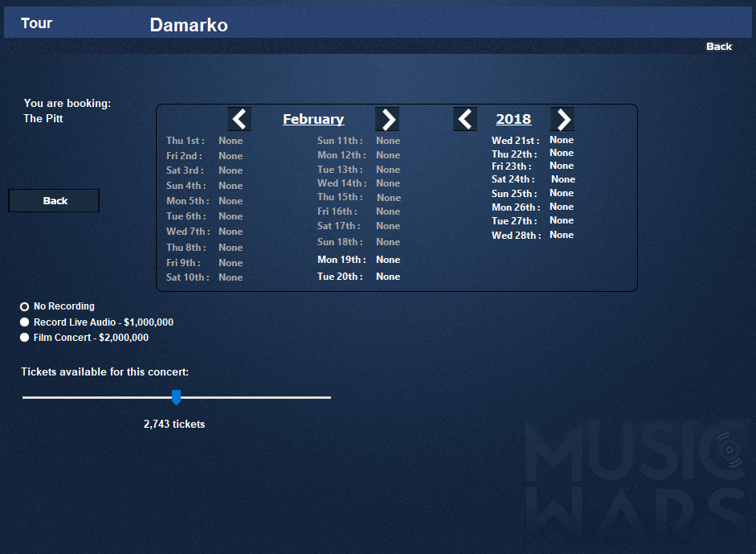Click the right arrow to view year 2019
The width and height of the screenshot is (756, 554).
coord(562,118)
